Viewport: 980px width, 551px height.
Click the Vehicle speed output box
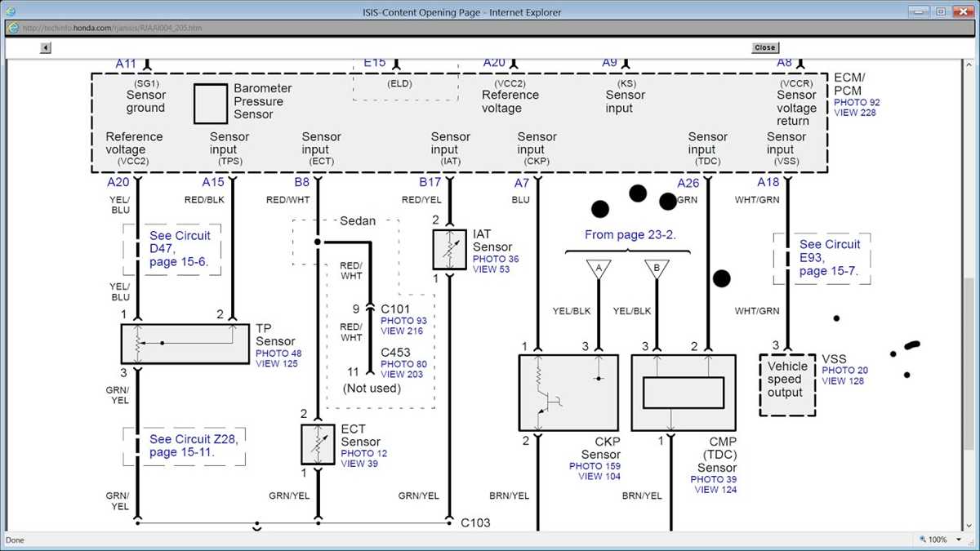[787, 384]
